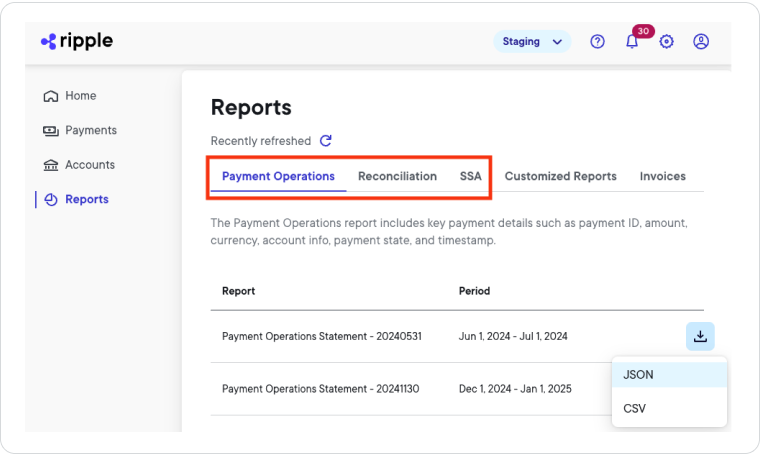Go to the Invoices tab
Image resolution: width=760 pixels, height=454 pixels.
click(x=662, y=176)
